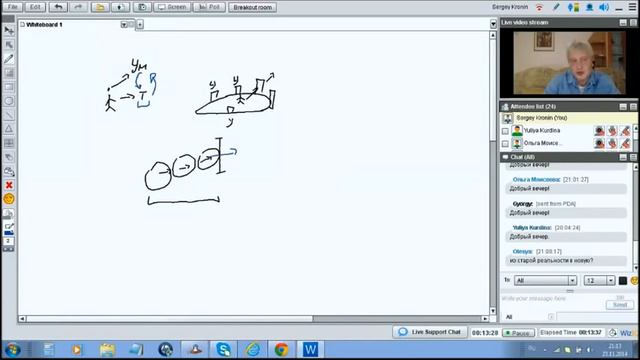The image size is (640, 360).
Task: Open the yellow folder button in toolbar
Action: pos(100,7)
